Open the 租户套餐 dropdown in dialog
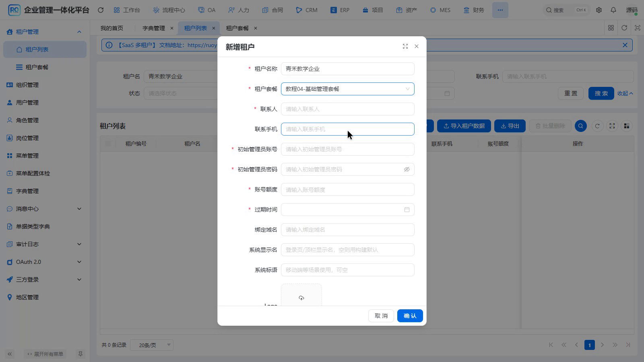The image size is (644, 362). pos(348,89)
